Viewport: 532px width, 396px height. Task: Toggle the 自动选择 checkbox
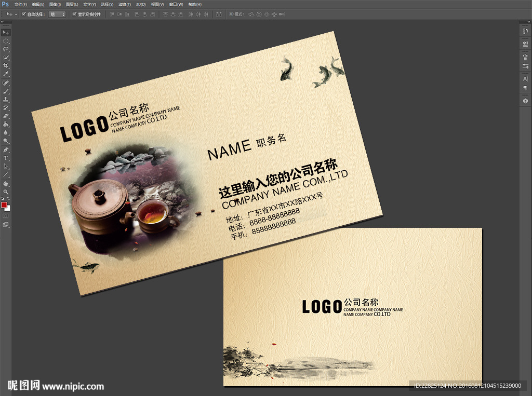(x=24, y=14)
